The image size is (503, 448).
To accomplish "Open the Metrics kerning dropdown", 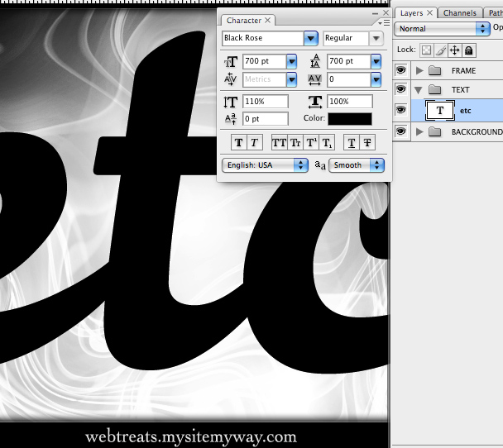I will (x=291, y=79).
